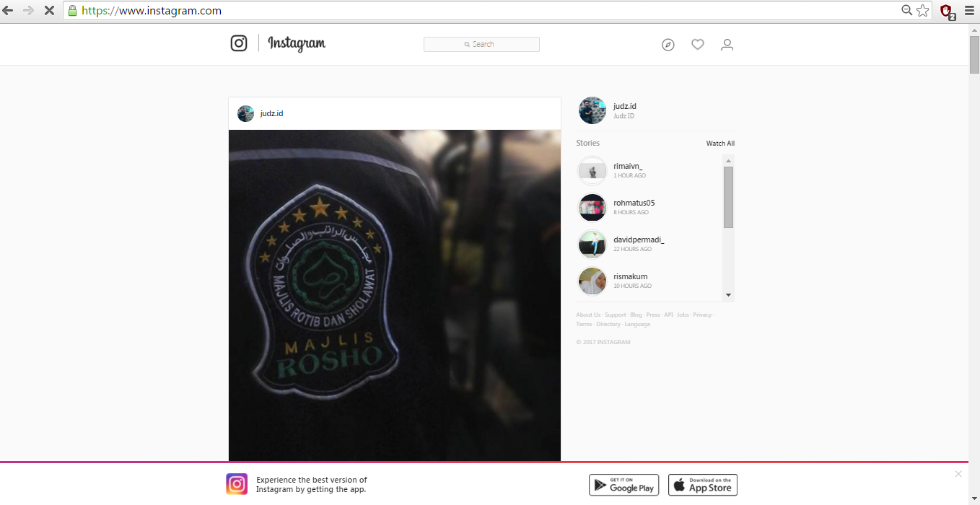
Task: Open About Us footer link
Action: (588, 315)
